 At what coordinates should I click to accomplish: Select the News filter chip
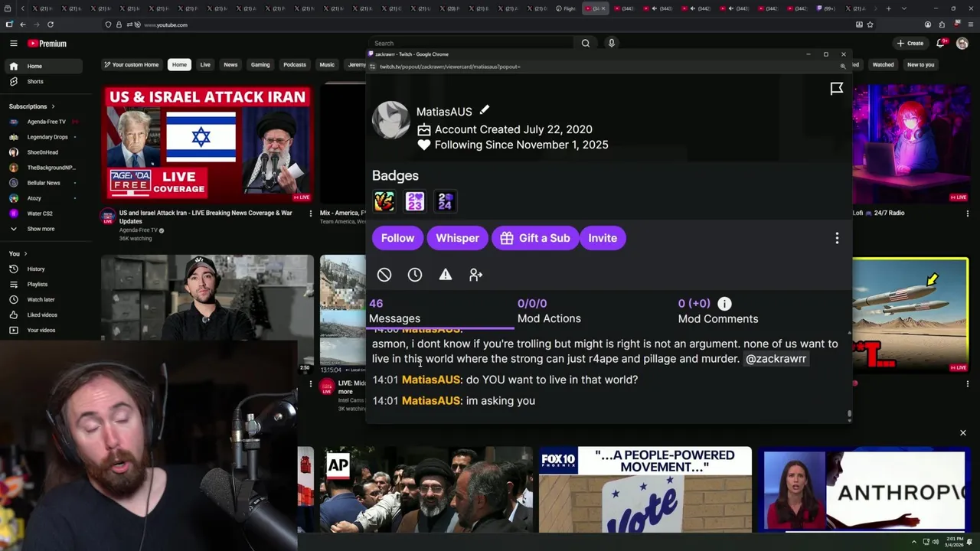point(230,65)
